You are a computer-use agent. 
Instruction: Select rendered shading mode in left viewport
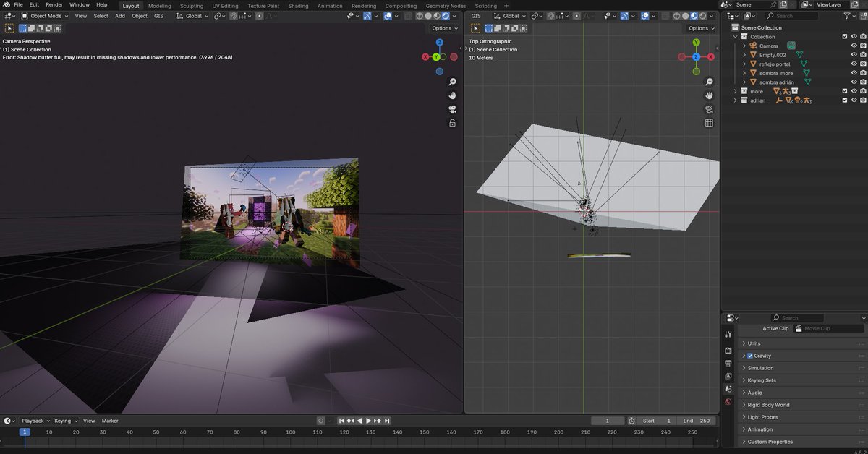[445, 15]
